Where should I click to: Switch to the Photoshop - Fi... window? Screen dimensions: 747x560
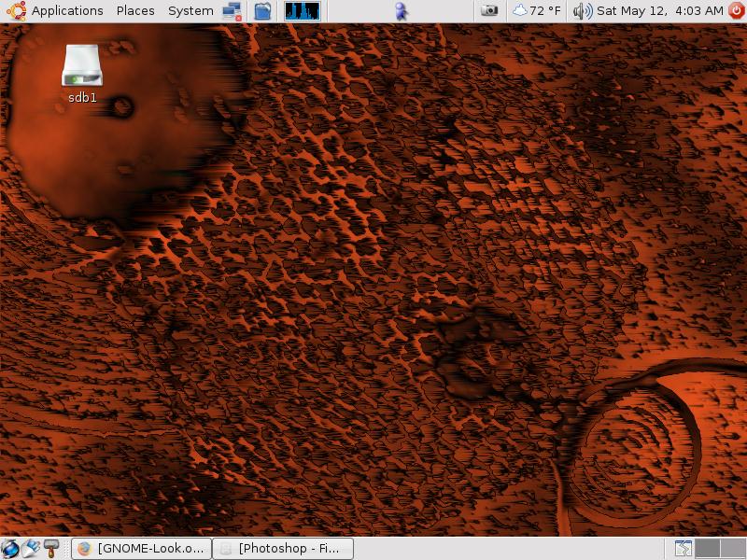(x=283, y=549)
